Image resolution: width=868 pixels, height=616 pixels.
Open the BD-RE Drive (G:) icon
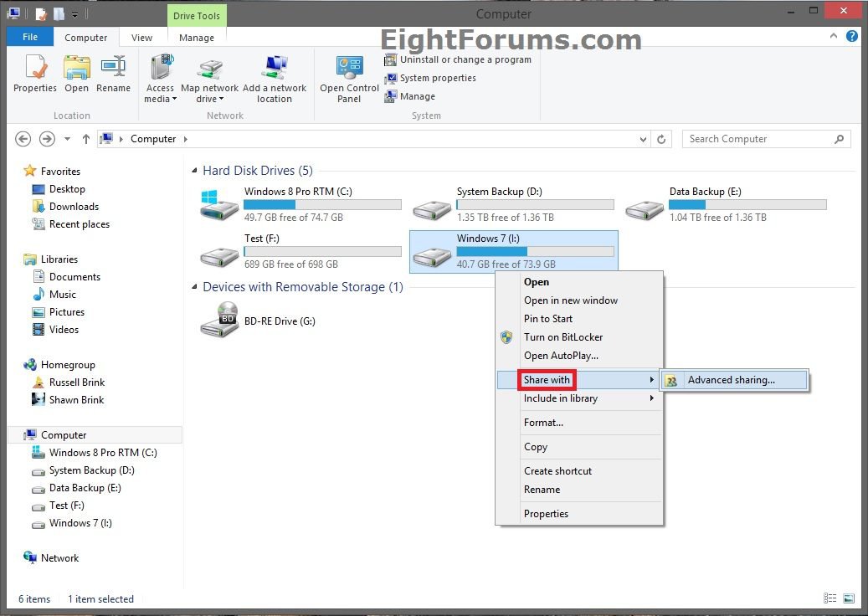tap(219, 321)
